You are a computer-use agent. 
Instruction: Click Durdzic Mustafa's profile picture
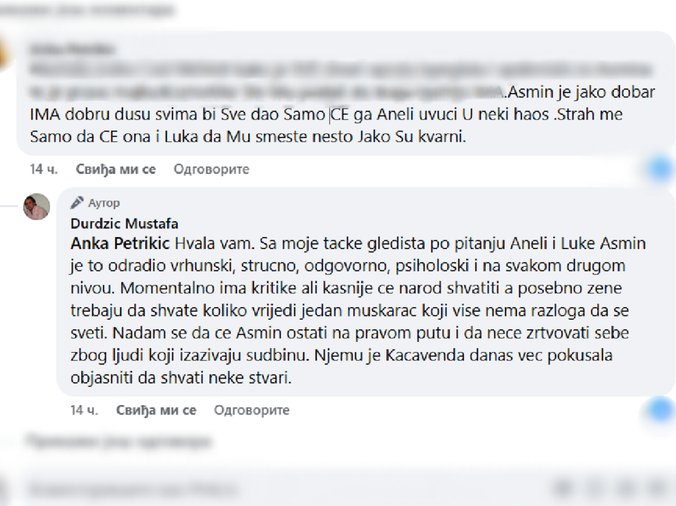[37, 206]
